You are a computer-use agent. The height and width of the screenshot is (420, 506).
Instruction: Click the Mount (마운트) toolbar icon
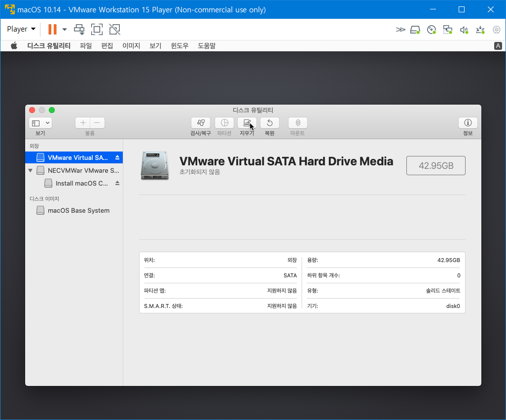(x=297, y=123)
